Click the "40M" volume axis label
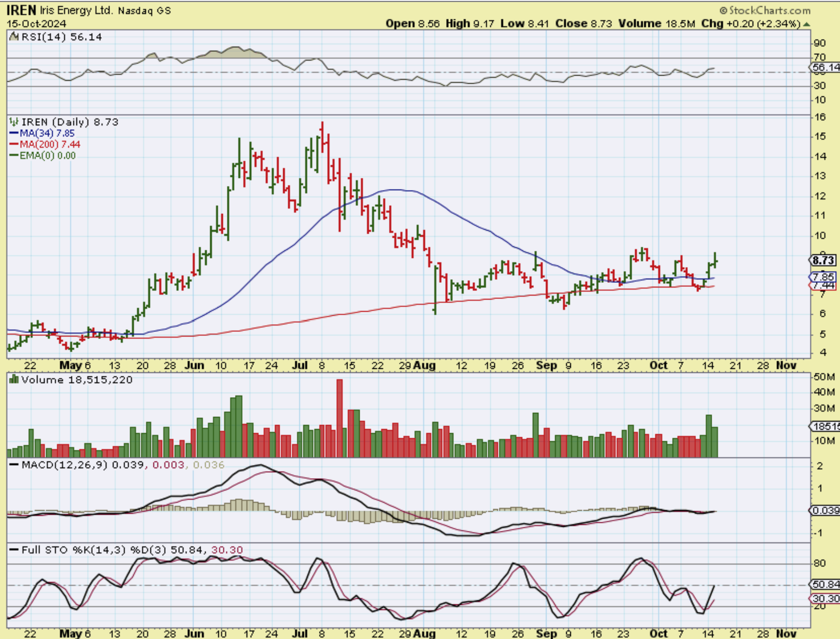840x639 pixels. click(824, 392)
